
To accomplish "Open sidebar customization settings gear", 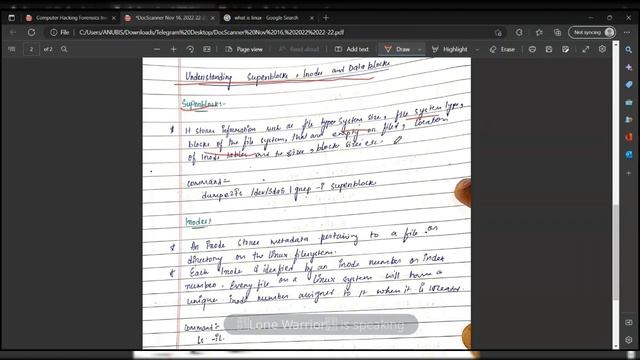I will pos(629,340).
